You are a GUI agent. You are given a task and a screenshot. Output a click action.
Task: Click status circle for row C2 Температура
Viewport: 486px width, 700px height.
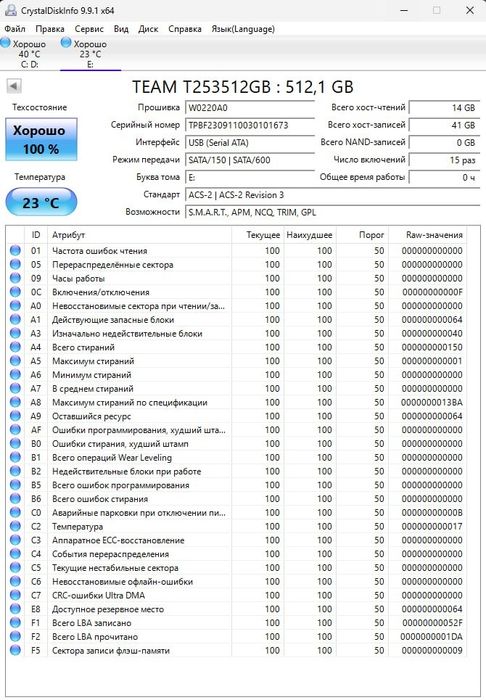(15, 526)
